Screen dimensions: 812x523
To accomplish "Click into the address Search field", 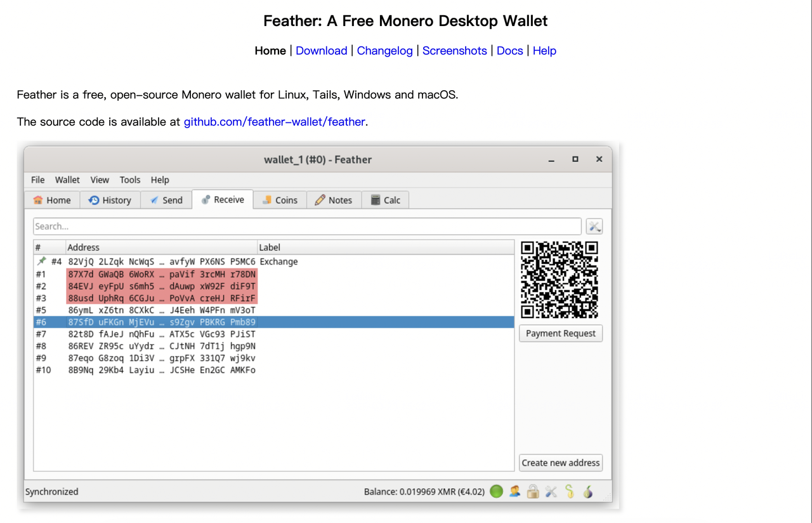I will (307, 227).
